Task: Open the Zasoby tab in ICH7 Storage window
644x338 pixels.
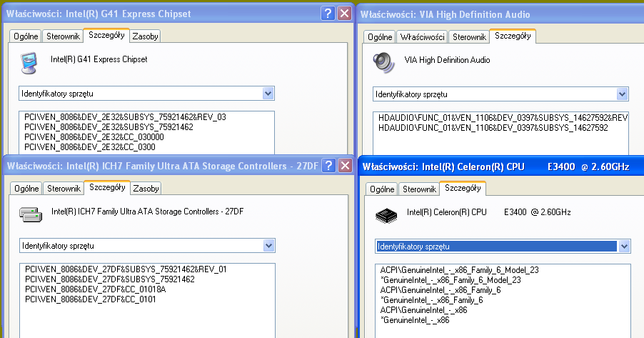Action: (146, 189)
